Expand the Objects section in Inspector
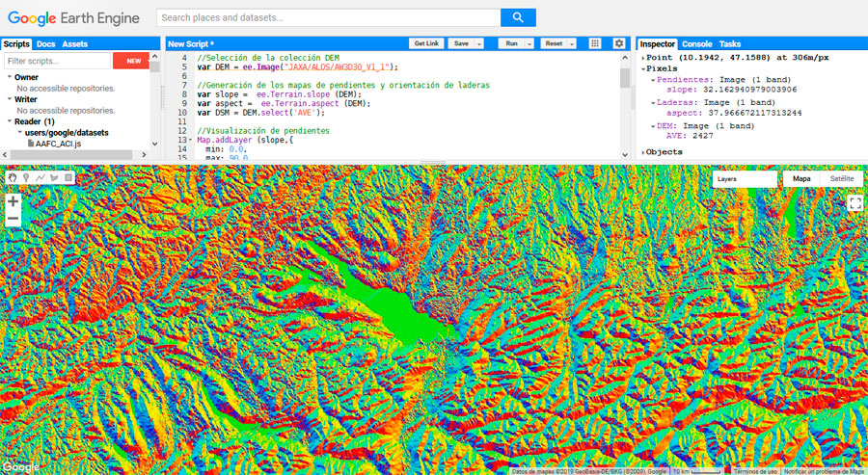The image size is (868, 475). pos(643,152)
